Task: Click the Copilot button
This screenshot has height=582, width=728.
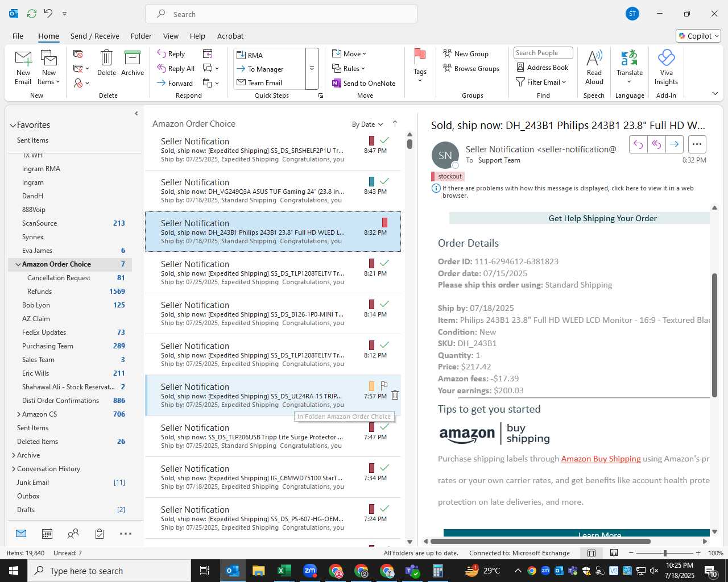Action: coord(698,36)
